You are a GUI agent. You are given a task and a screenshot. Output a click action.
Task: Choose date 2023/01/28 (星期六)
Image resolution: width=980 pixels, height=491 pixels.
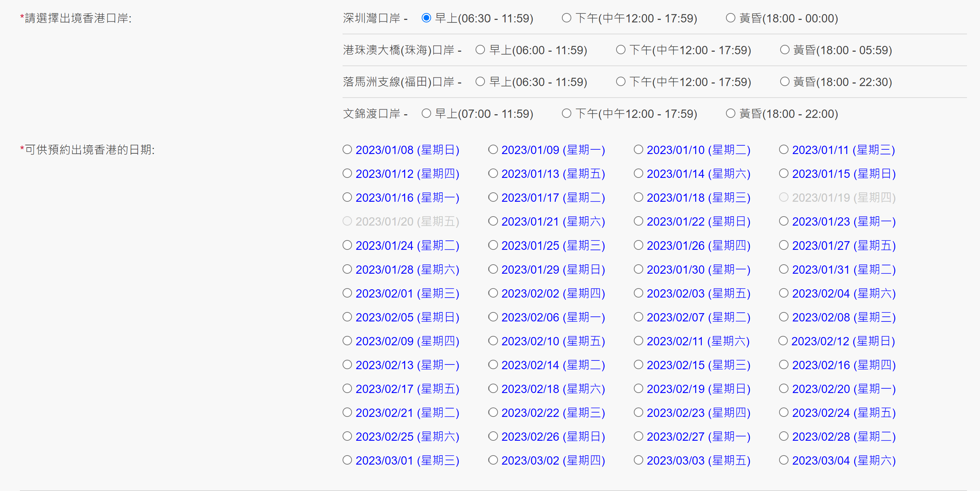pyautogui.click(x=347, y=269)
